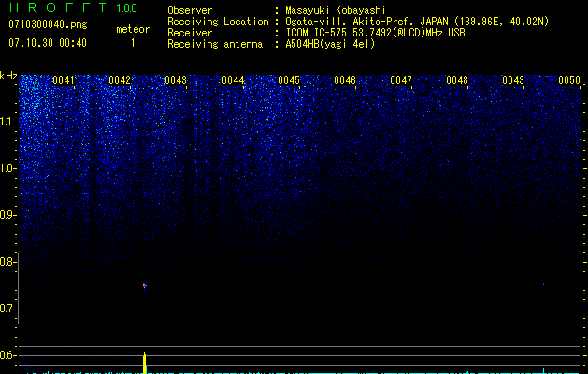Click the 0.6 kHz axis label
The image size is (588, 374).
point(8,355)
